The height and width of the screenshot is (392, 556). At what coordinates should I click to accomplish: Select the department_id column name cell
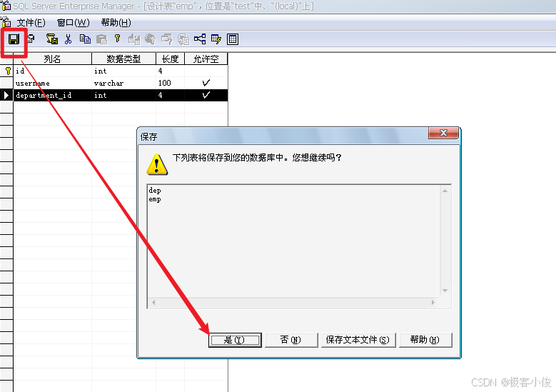(x=53, y=95)
